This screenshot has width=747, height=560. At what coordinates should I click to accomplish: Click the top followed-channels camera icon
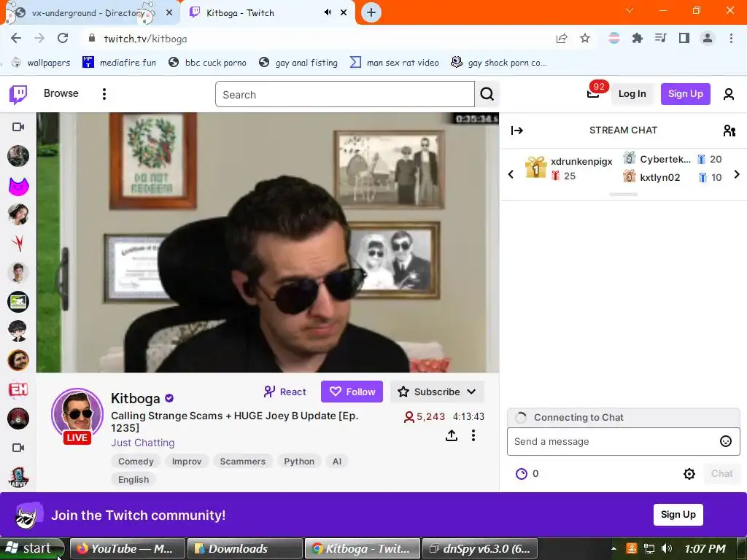[18, 127]
